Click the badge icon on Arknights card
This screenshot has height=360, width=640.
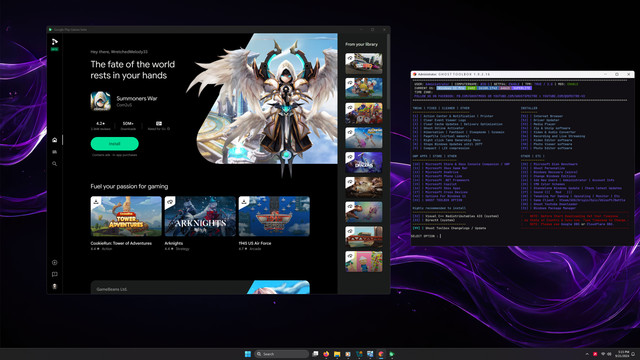click(x=170, y=202)
